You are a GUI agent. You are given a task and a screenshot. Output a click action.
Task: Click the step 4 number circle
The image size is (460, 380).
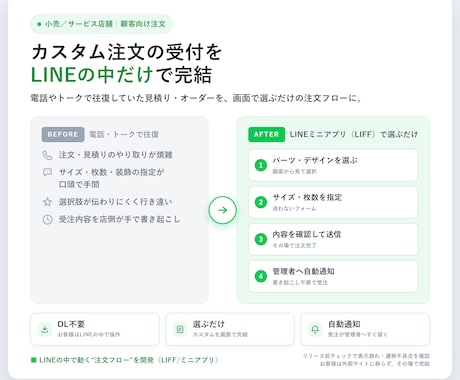point(261,276)
